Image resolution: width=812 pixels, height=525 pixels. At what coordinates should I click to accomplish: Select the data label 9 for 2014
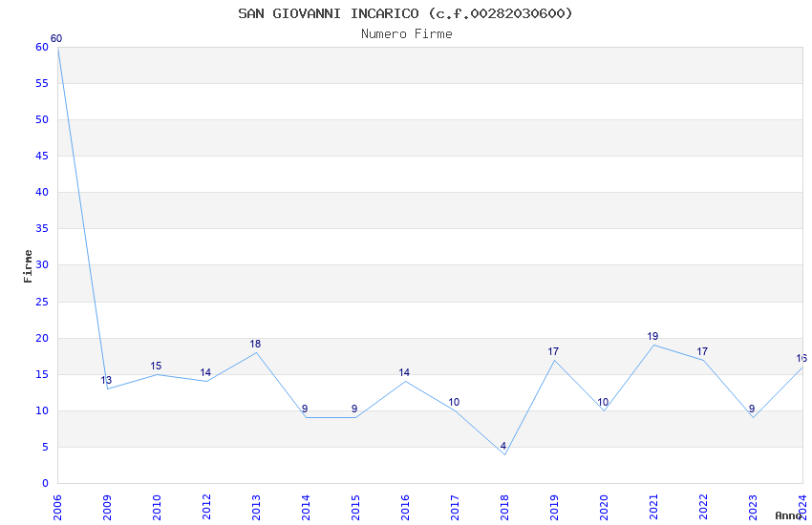pos(305,409)
